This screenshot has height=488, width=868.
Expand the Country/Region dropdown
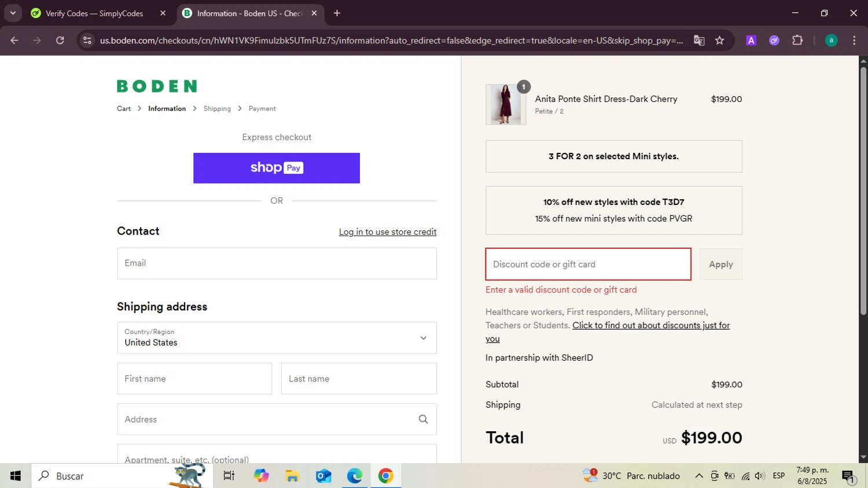(277, 338)
